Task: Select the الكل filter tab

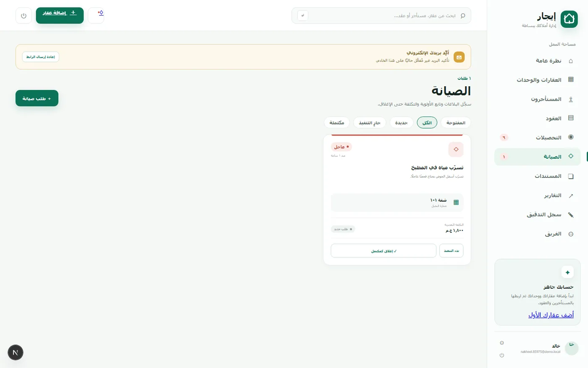Action: [427, 123]
